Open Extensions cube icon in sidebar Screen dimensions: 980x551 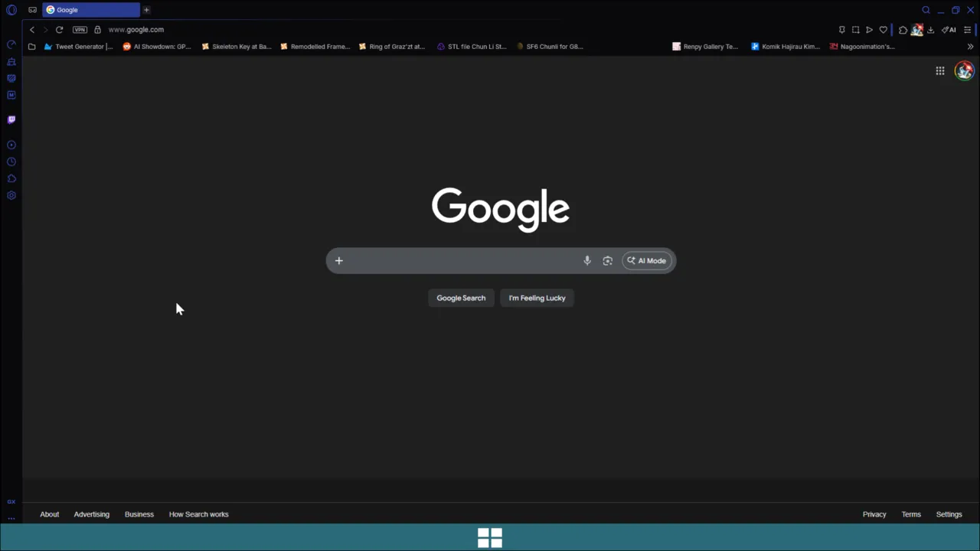[11, 178]
